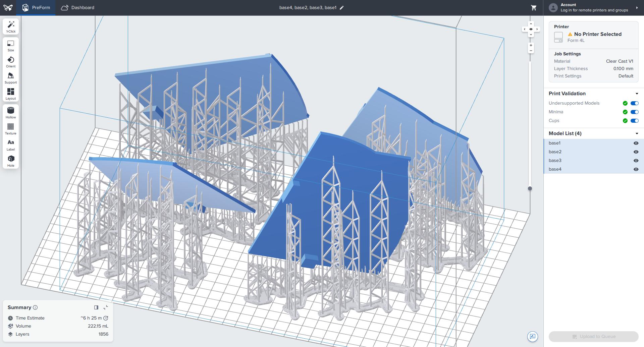Toggle Undersupported Models validation switch
This screenshot has width=644, height=347.
(x=634, y=103)
